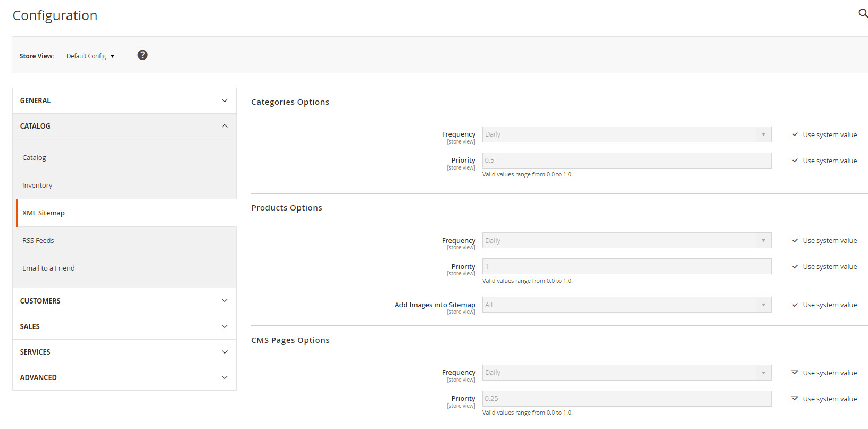This screenshot has width=868, height=429.
Task: Open the Inventory settings item
Action: (37, 185)
